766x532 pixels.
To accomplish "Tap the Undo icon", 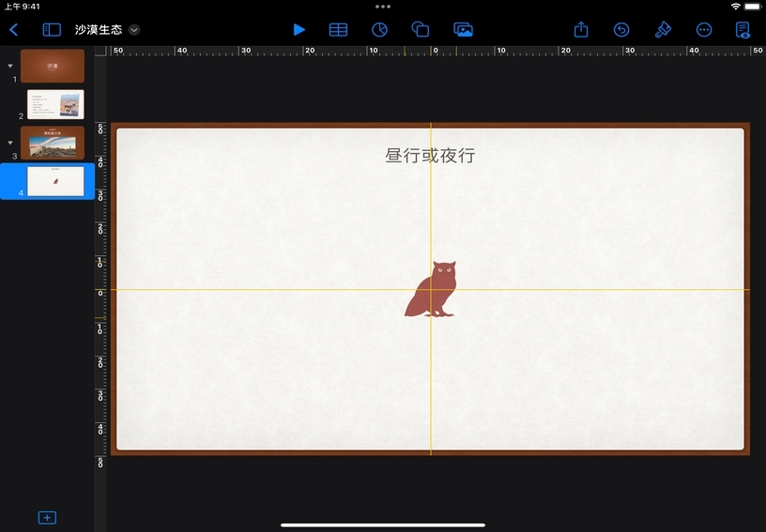I will click(621, 30).
